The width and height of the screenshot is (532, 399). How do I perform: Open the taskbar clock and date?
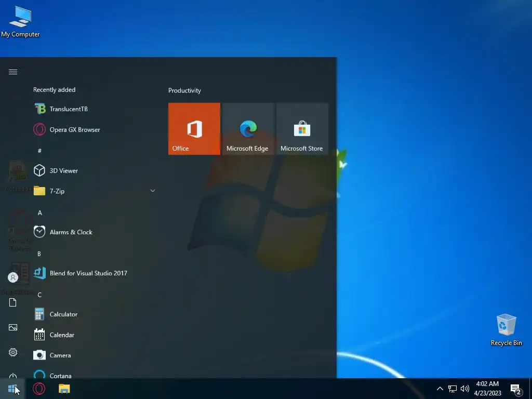(x=487, y=389)
